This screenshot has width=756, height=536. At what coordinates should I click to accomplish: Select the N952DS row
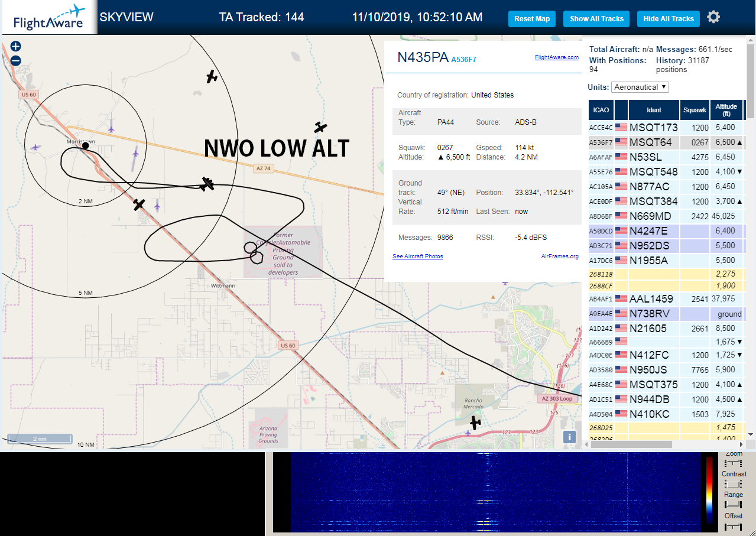(x=667, y=245)
